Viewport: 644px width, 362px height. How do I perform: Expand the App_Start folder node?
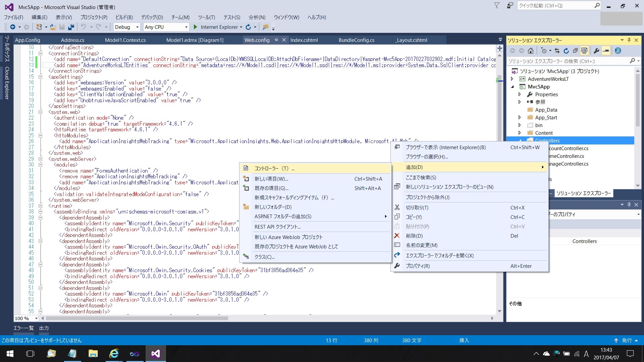click(520, 117)
